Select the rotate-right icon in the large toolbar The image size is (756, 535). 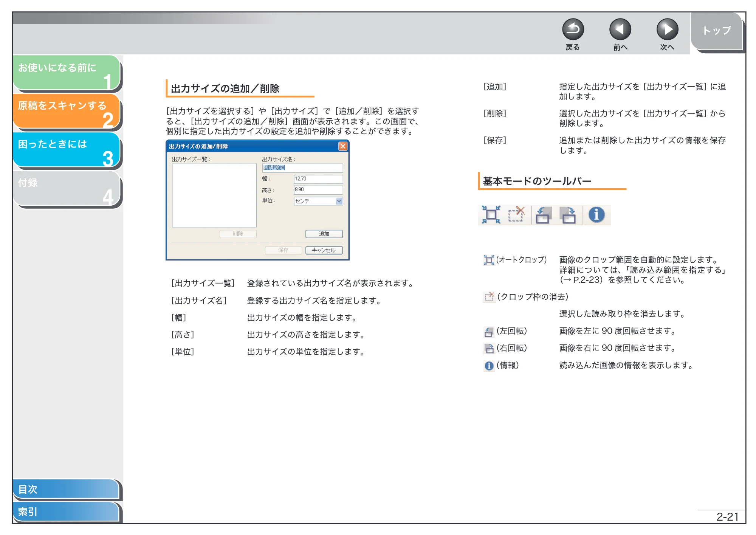click(x=568, y=215)
